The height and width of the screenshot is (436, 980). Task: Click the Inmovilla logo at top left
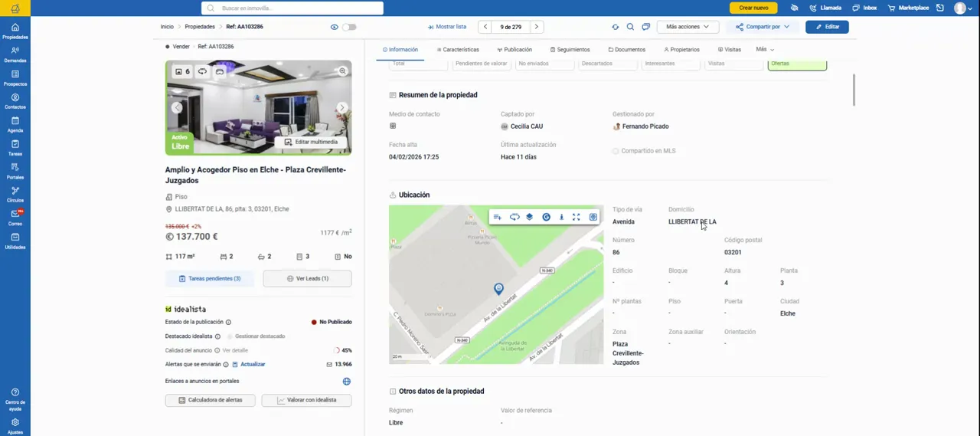coord(15,8)
